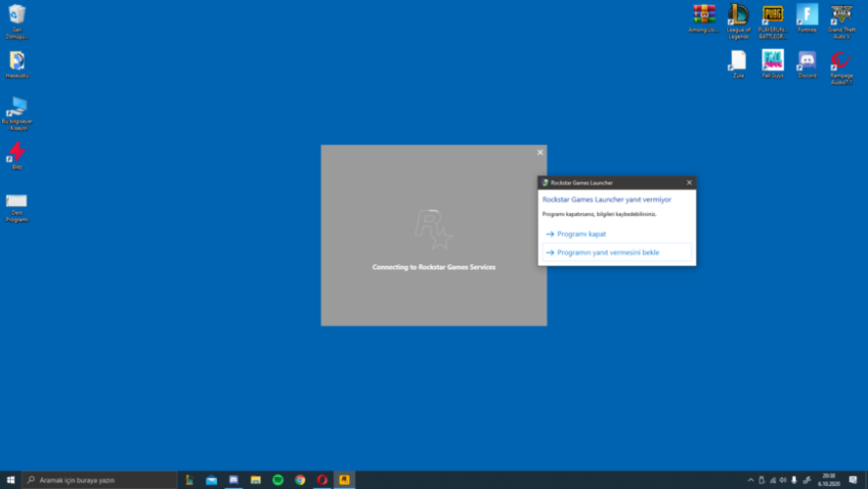The height and width of the screenshot is (489, 868).
Task: Select the Rampage Audio7.1 shortcut
Action: 842,67
